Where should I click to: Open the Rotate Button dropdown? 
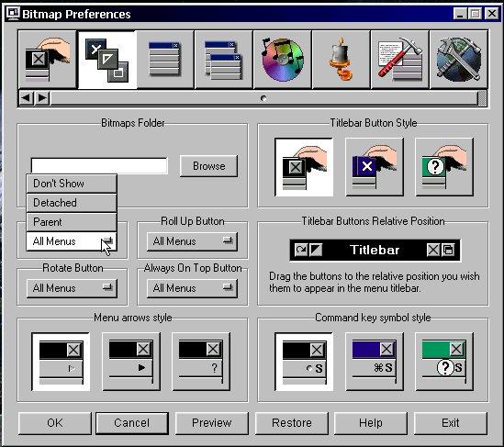tap(72, 288)
